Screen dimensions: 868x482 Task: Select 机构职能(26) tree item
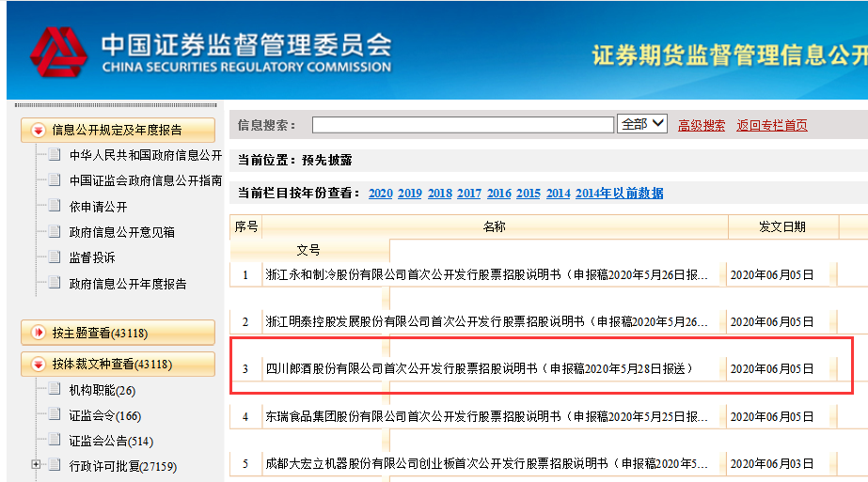pos(102,390)
